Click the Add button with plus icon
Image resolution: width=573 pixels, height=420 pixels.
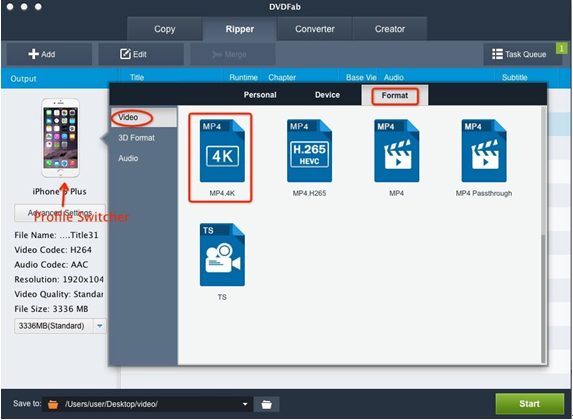pyautogui.click(x=49, y=54)
